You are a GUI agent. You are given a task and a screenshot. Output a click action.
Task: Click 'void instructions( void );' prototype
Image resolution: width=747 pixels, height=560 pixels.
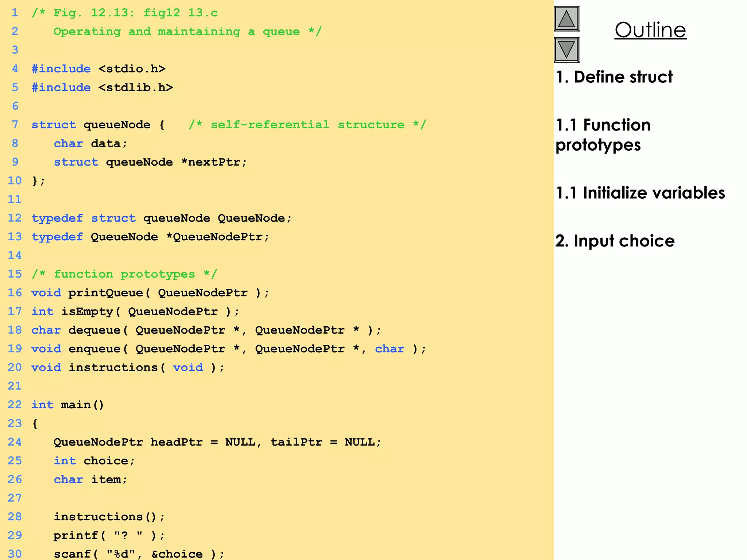(128, 367)
